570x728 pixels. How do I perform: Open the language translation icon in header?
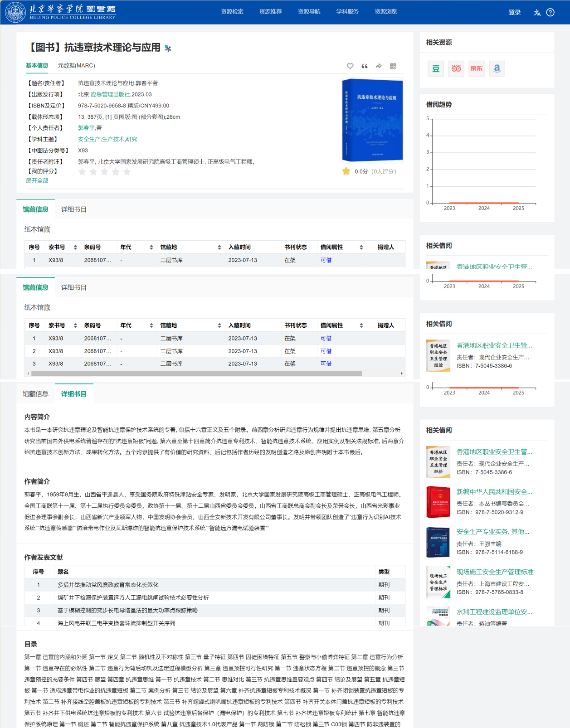point(537,13)
